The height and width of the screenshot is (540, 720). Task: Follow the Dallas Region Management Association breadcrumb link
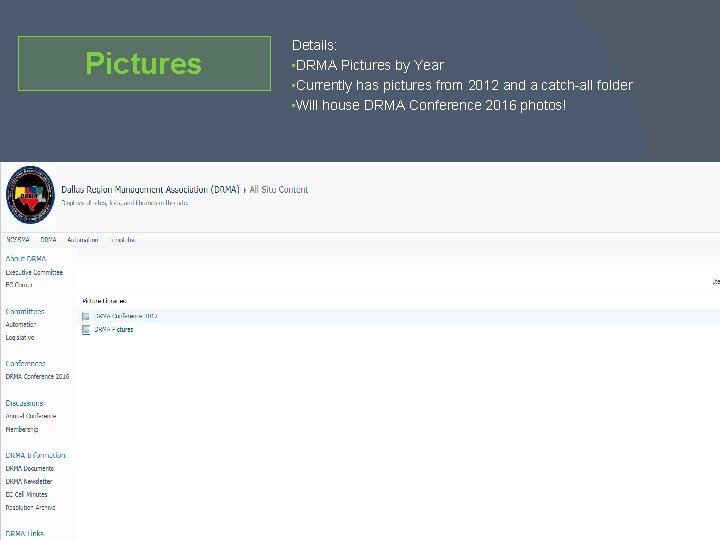pyautogui.click(x=150, y=189)
